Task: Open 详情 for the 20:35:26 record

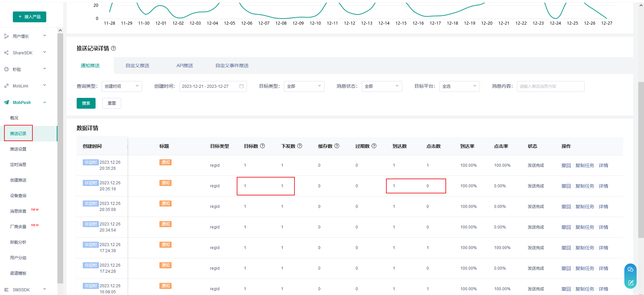Action: point(603,165)
